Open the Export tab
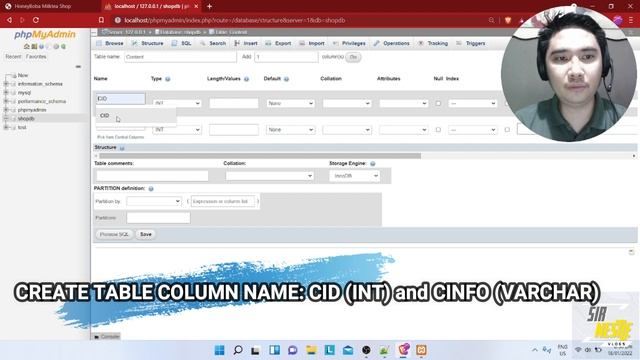The width and height of the screenshot is (640, 360). tap(278, 43)
